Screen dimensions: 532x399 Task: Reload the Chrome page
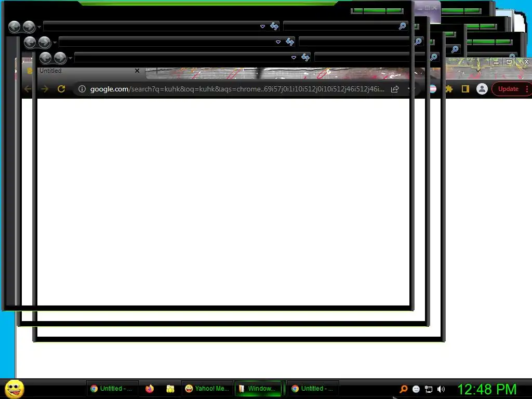click(x=61, y=89)
